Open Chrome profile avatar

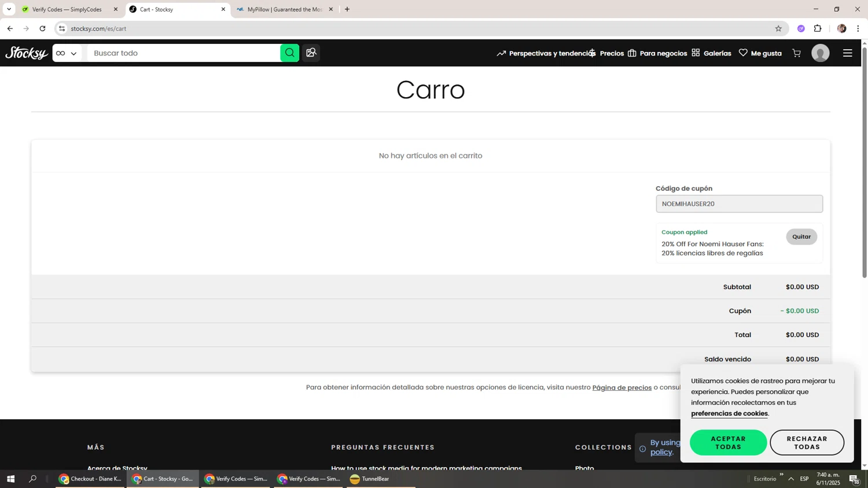[x=841, y=28]
